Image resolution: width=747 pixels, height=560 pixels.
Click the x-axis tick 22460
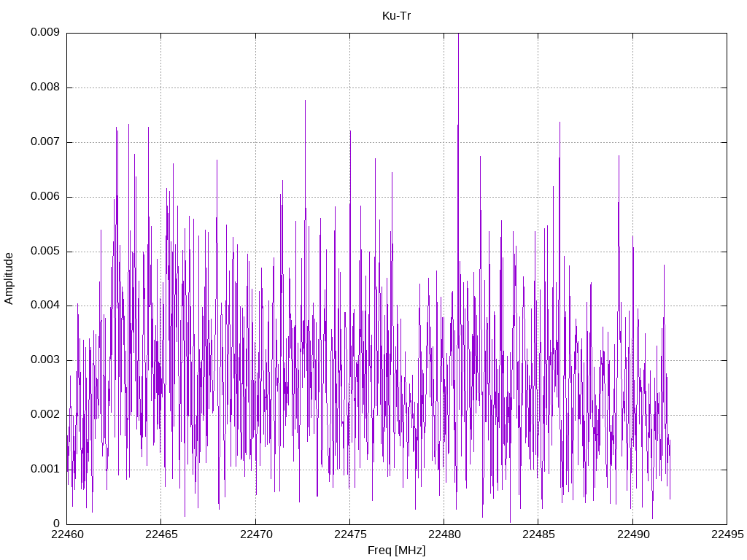(67, 534)
